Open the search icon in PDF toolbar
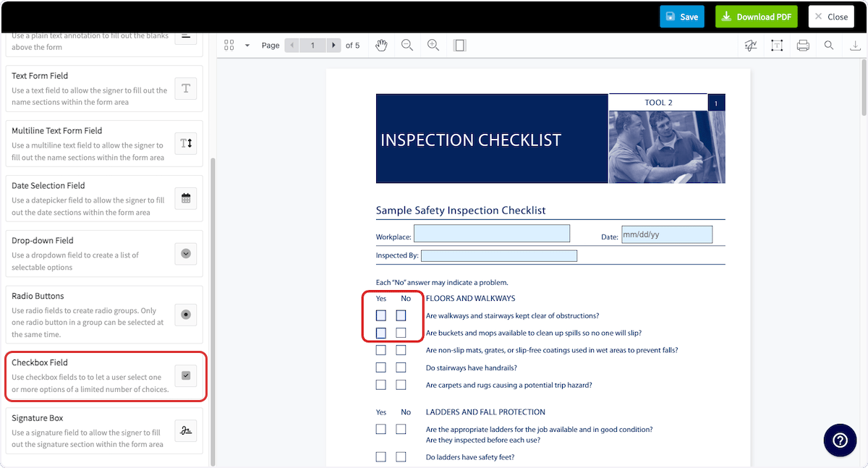 [x=829, y=46]
